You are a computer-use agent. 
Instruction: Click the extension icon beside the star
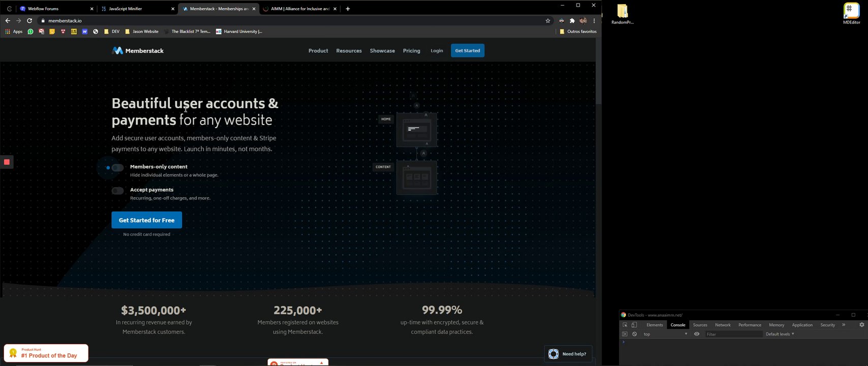point(561,21)
